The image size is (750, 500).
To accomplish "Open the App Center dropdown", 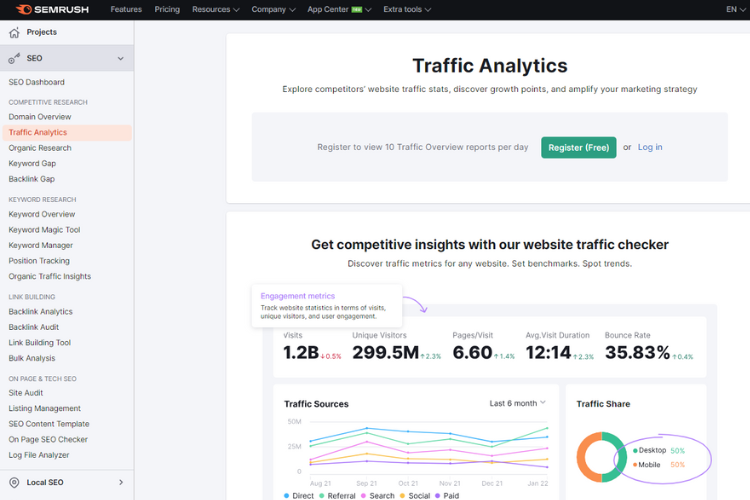I will point(339,10).
